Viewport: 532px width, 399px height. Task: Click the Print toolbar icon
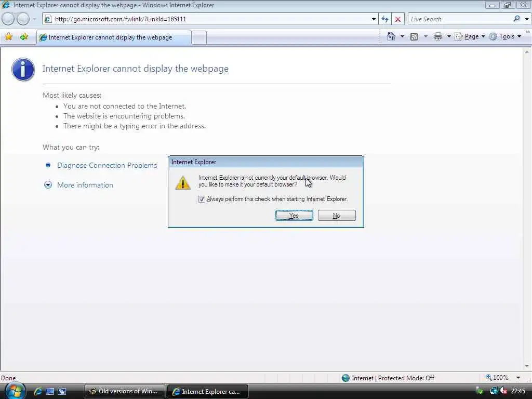click(437, 36)
